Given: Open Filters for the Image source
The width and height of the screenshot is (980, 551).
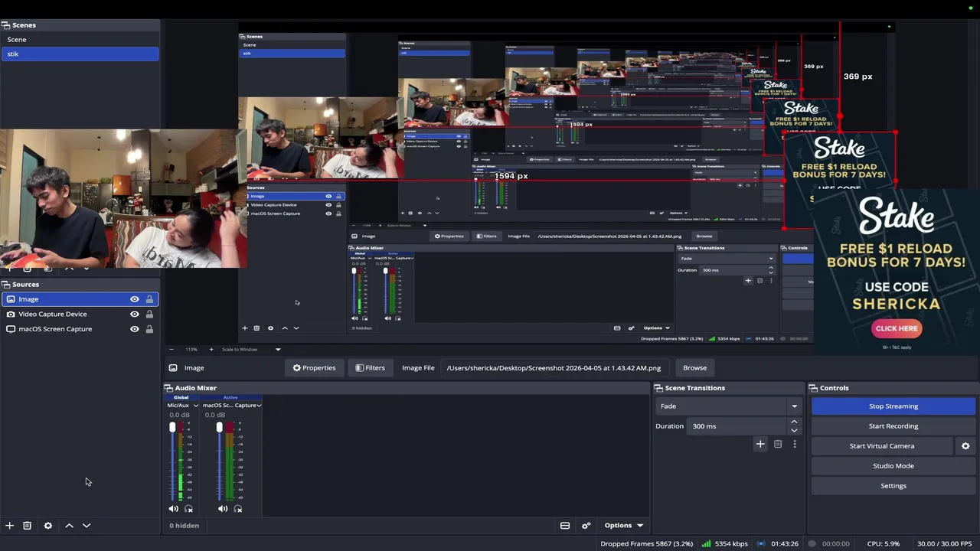Looking at the screenshot, I should [371, 368].
